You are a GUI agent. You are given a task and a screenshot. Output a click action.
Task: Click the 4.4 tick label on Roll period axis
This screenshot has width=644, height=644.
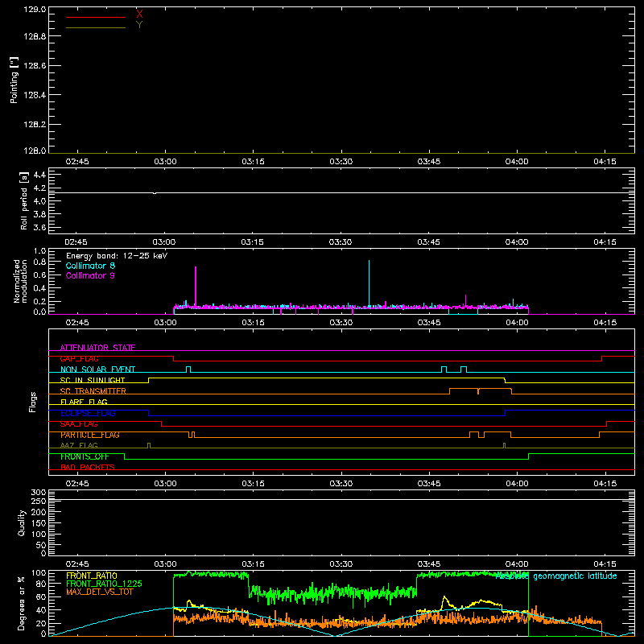click(x=39, y=175)
